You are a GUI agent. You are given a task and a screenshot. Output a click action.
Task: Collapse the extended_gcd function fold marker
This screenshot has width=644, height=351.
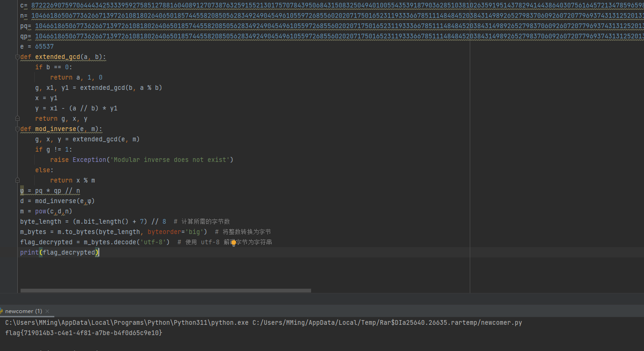pos(17,57)
